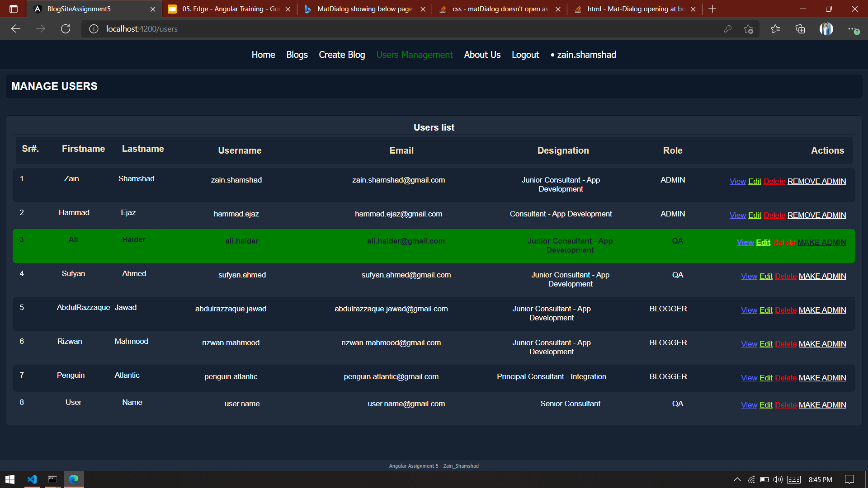Click View for penguin.atlantic
This screenshot has height=488, width=868.
coord(749,378)
